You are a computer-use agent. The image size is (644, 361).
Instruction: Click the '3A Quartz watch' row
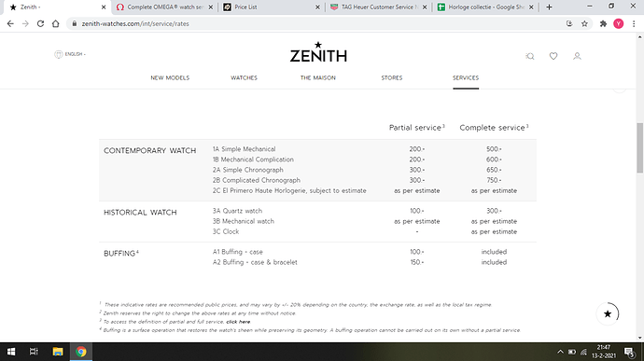click(317, 211)
